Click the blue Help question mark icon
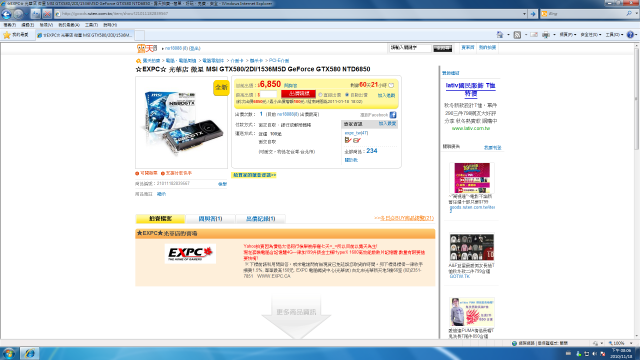The height and width of the screenshot is (360, 640). pyautogui.click(x=630, y=35)
